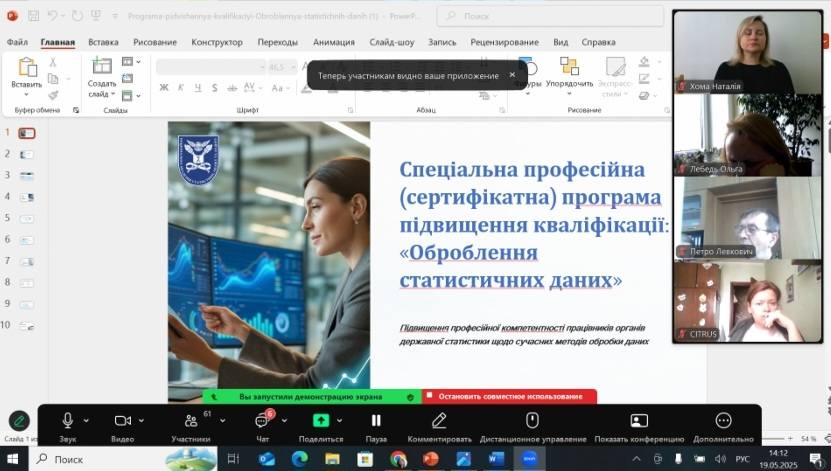831x471 pixels.
Task: Mute microphone in Zoom toolbar
Action: coord(68,421)
